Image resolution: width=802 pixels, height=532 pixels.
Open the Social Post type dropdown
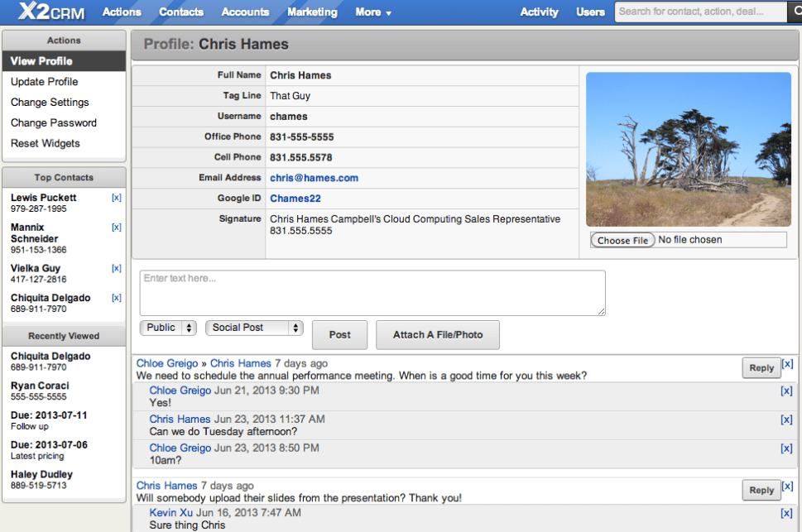pyautogui.click(x=254, y=328)
